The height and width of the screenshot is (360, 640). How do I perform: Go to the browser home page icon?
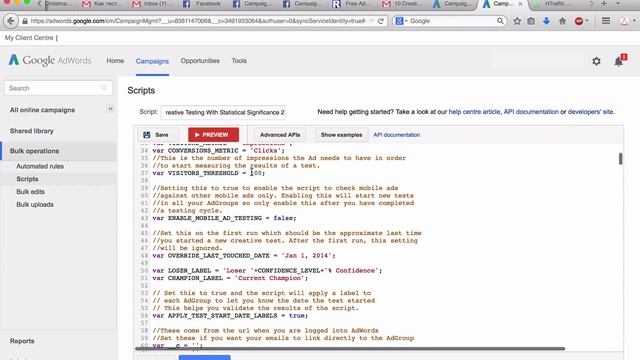[x=562, y=21]
